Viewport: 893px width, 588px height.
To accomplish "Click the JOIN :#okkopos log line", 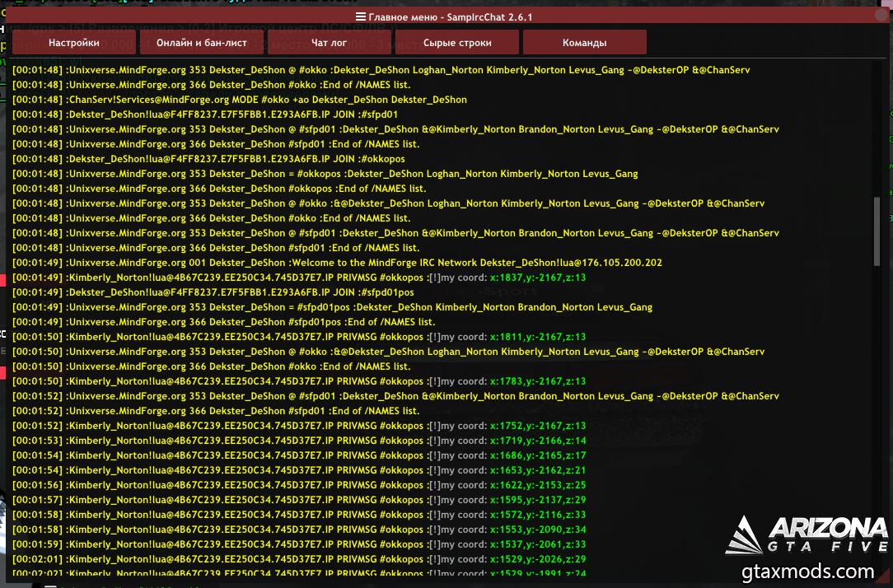I will point(208,159).
